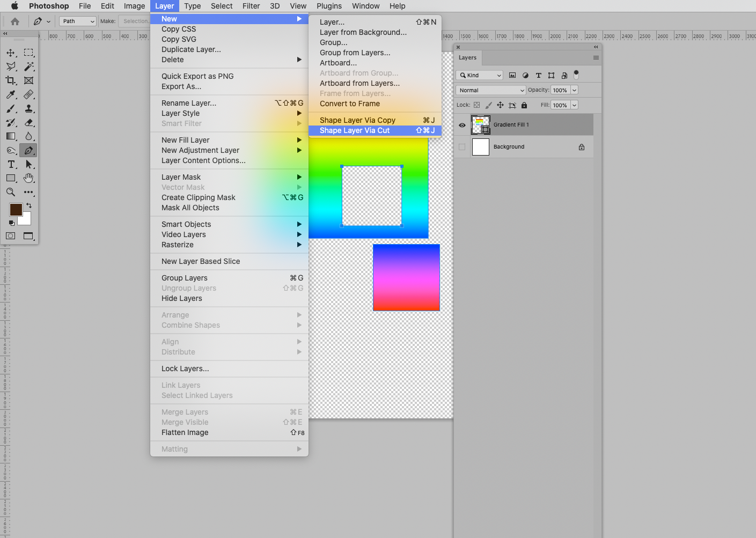The height and width of the screenshot is (538, 756).
Task: Select the Frame tool
Action: [29, 80]
